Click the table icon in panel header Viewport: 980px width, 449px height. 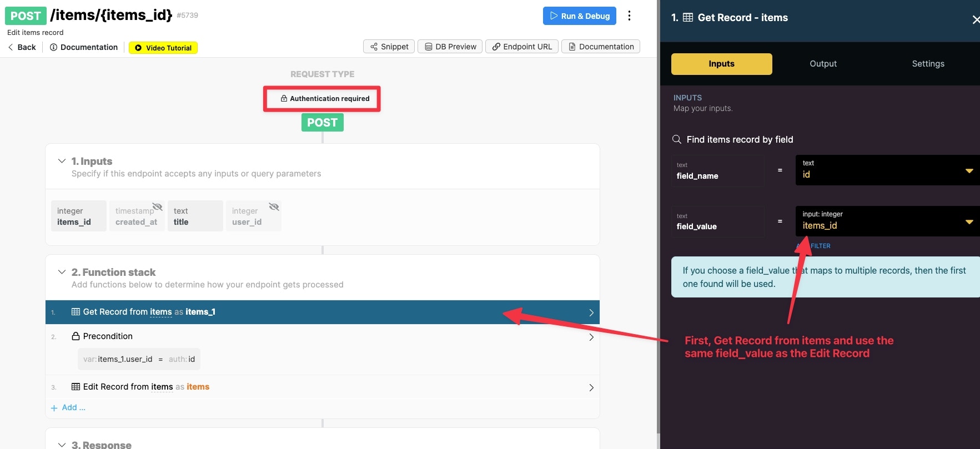(x=688, y=18)
